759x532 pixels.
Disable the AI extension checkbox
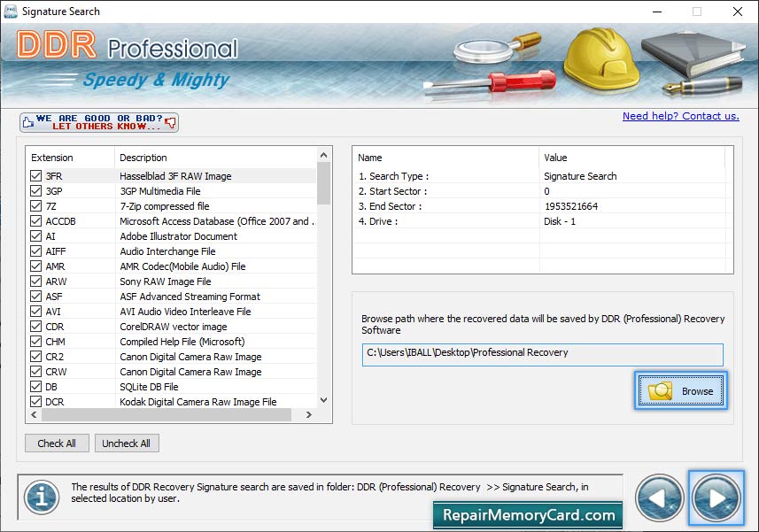pos(35,236)
